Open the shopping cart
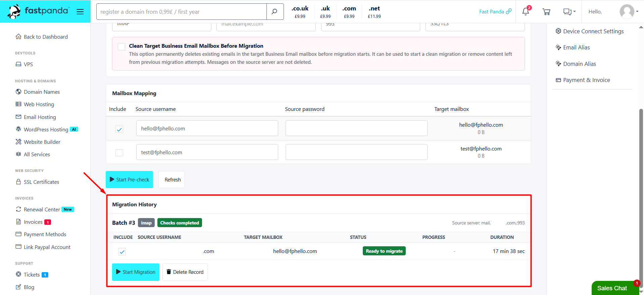Viewport: 644px width, 295px height. click(x=546, y=12)
